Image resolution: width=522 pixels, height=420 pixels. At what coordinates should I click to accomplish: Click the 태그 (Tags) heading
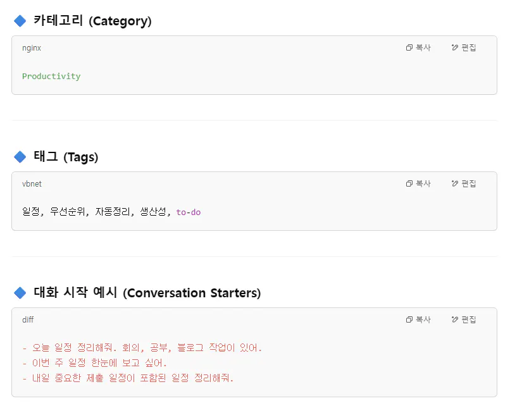66,157
